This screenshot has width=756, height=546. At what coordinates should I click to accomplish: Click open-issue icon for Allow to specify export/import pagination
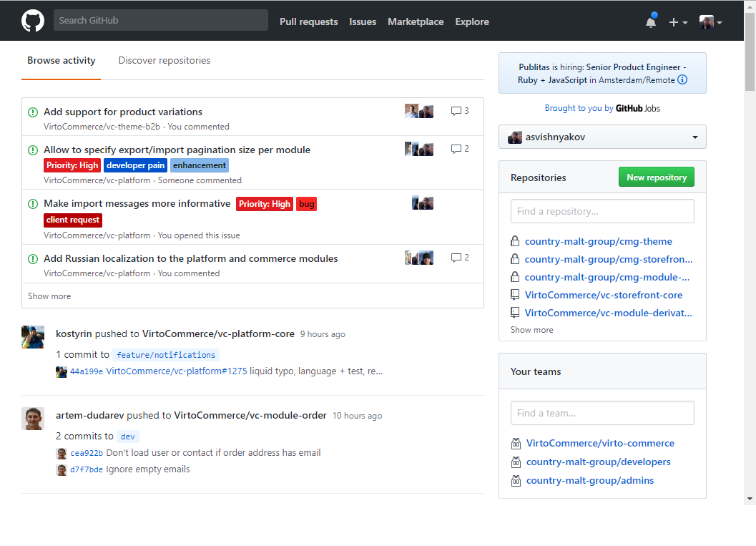click(x=33, y=150)
